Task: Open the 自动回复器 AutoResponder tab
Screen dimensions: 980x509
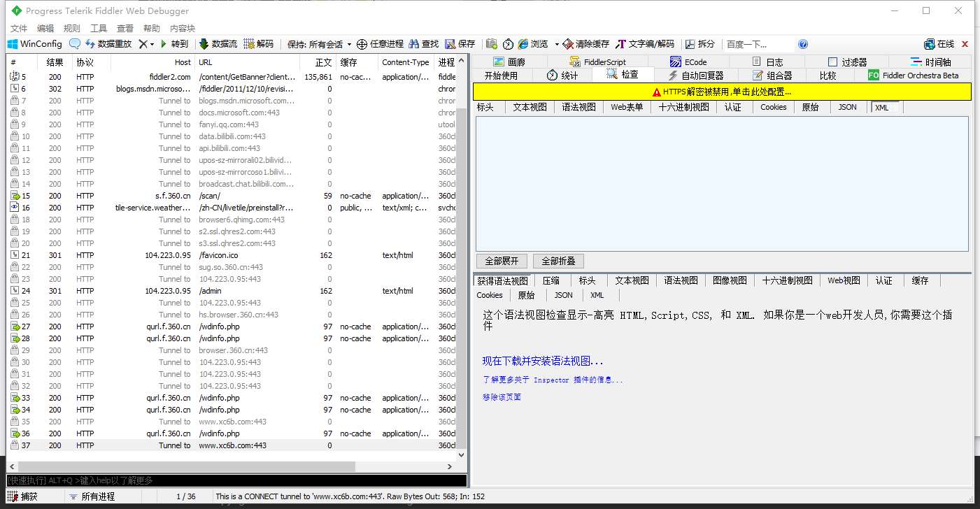Action: point(695,76)
